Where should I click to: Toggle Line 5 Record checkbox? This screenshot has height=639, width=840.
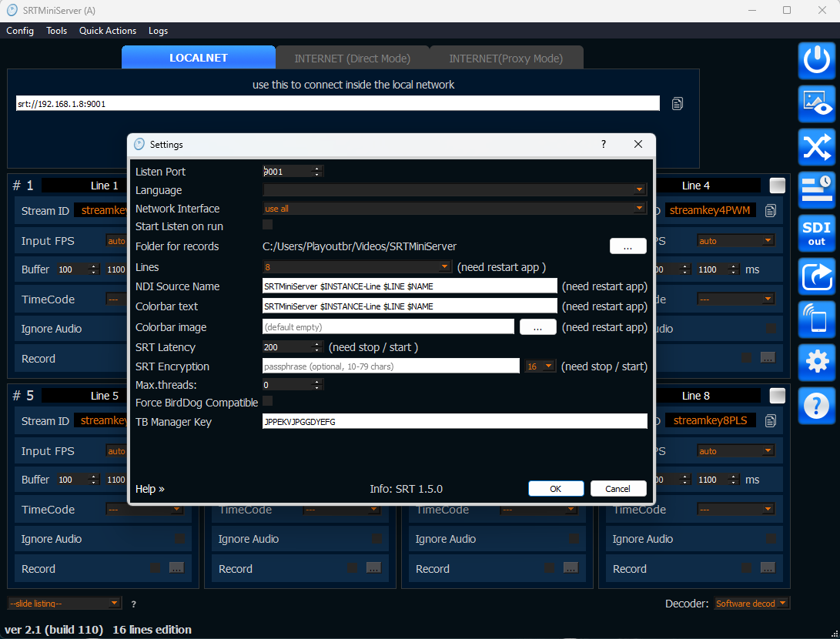tap(155, 567)
